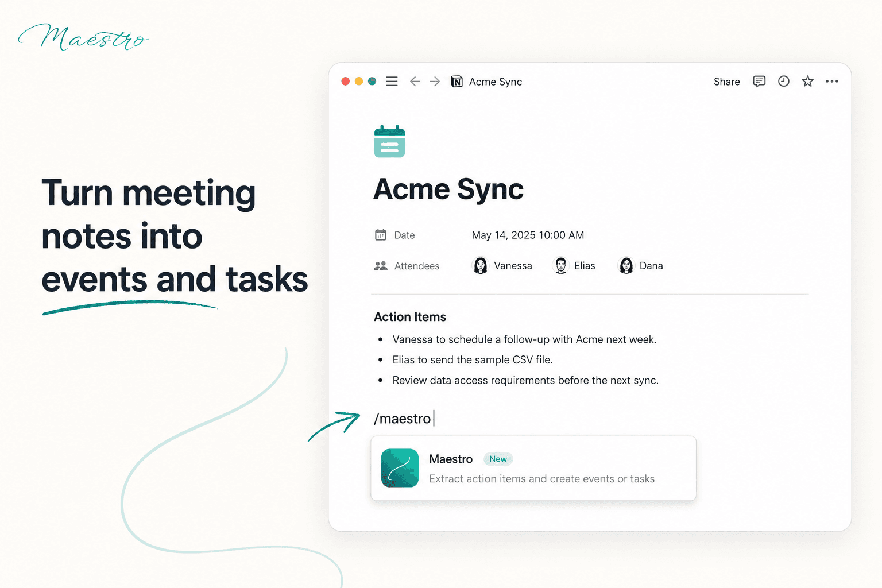Open the three-dot more options menu
882x588 pixels.
[832, 82]
